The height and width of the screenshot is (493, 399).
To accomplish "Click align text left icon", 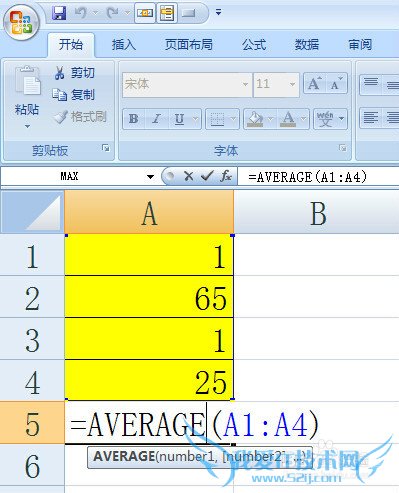I will point(371,118).
